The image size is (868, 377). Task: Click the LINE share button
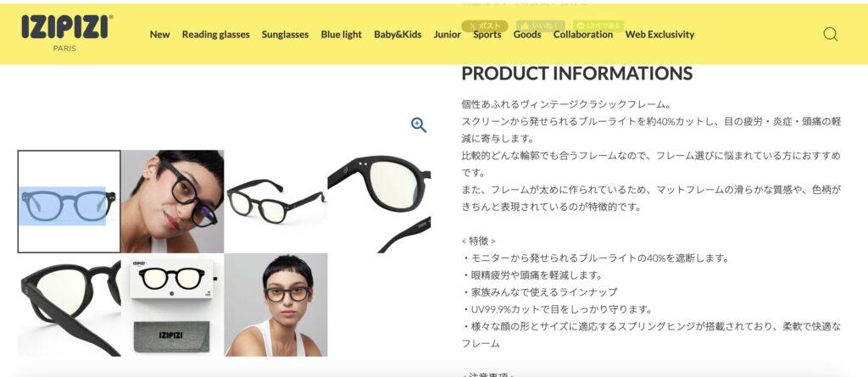click(598, 25)
